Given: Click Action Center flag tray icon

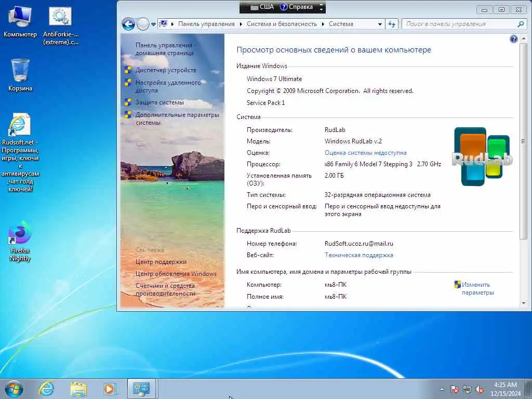Looking at the screenshot, I should click(x=454, y=390).
